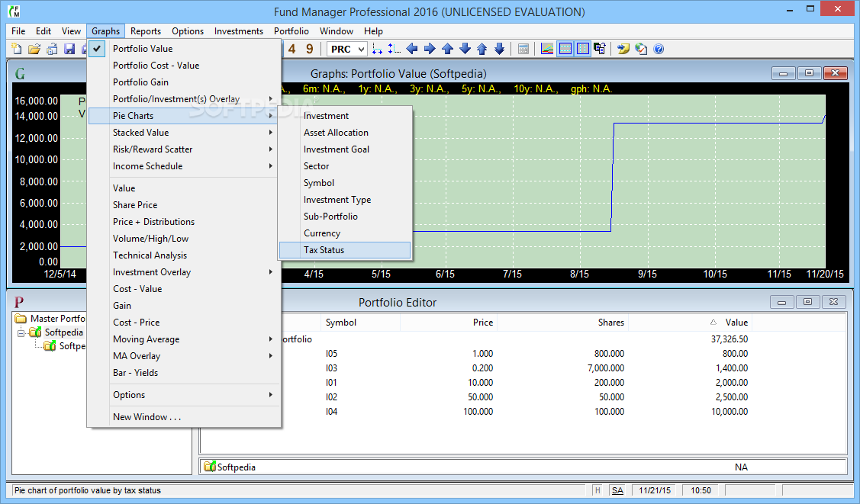Sort by the Shares column header

(562, 323)
